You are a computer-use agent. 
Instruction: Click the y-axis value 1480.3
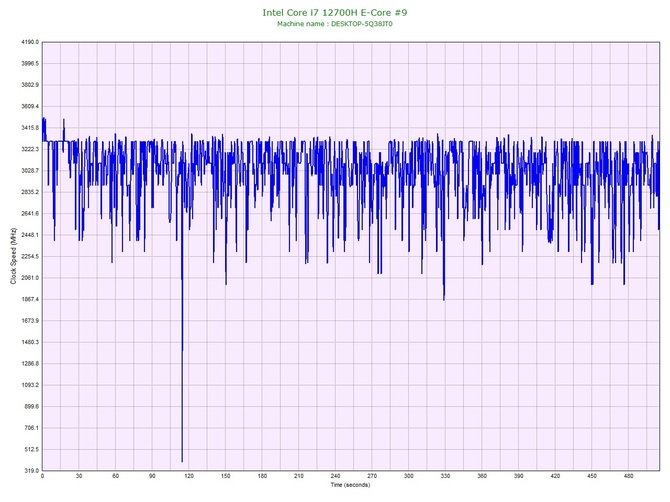tap(30, 342)
